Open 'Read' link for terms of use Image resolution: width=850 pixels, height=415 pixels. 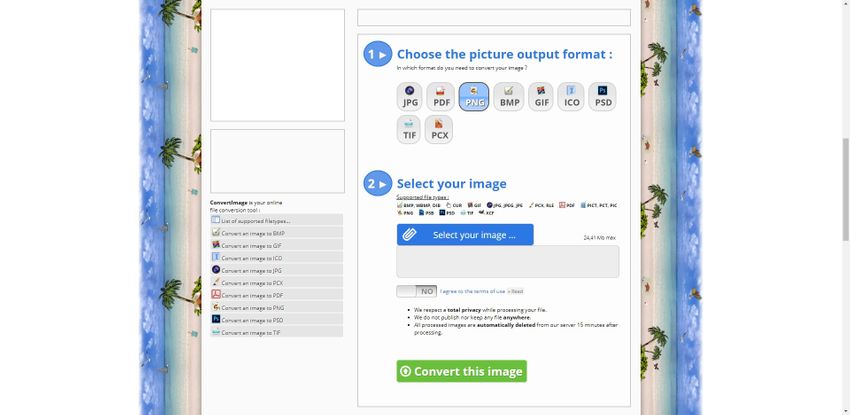pyautogui.click(x=517, y=291)
